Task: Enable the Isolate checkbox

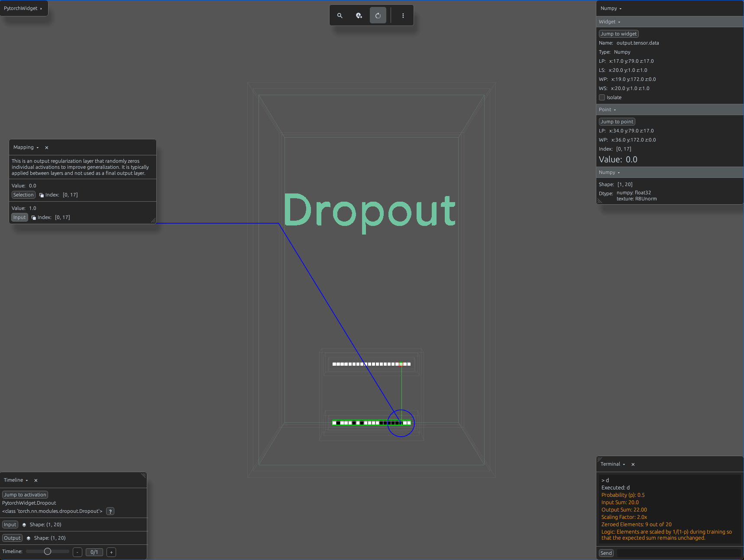Action: tap(602, 97)
